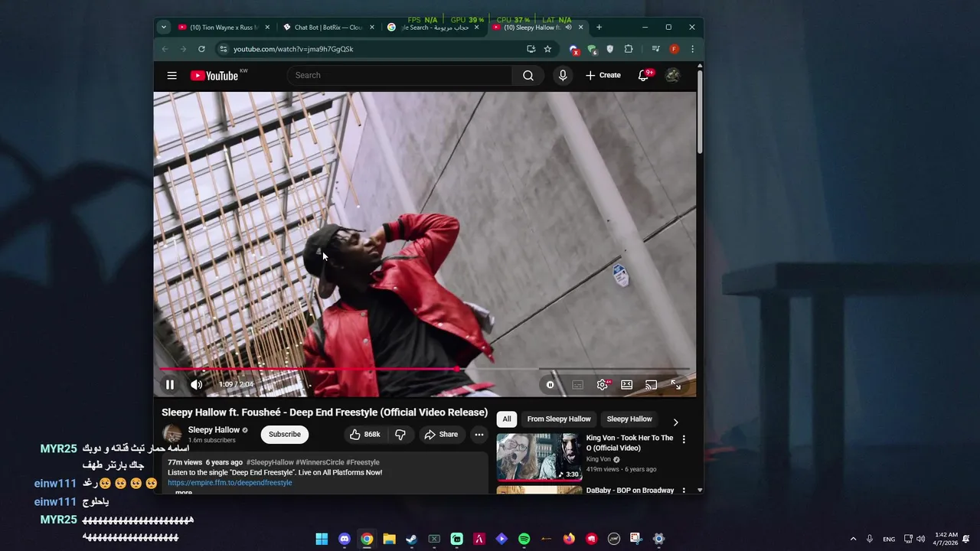Click the #Freestyle hashtag
This screenshot has height=551, width=980.
(362, 462)
